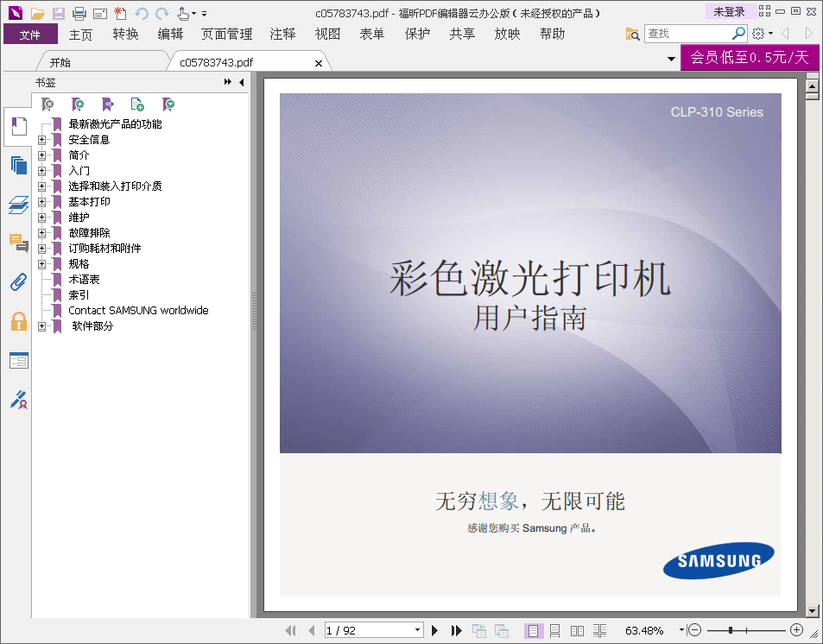
Task: Click the 未登录 sign-in button
Action: click(729, 11)
